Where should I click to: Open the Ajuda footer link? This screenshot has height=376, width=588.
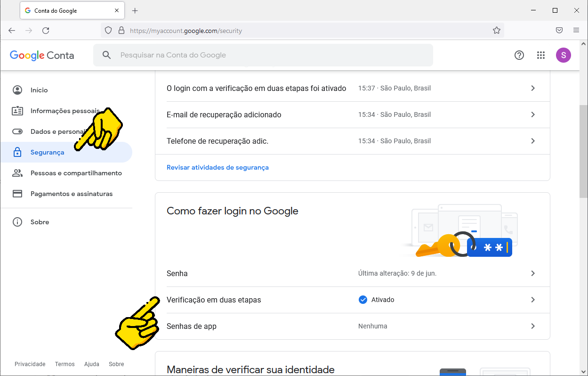[x=92, y=364]
